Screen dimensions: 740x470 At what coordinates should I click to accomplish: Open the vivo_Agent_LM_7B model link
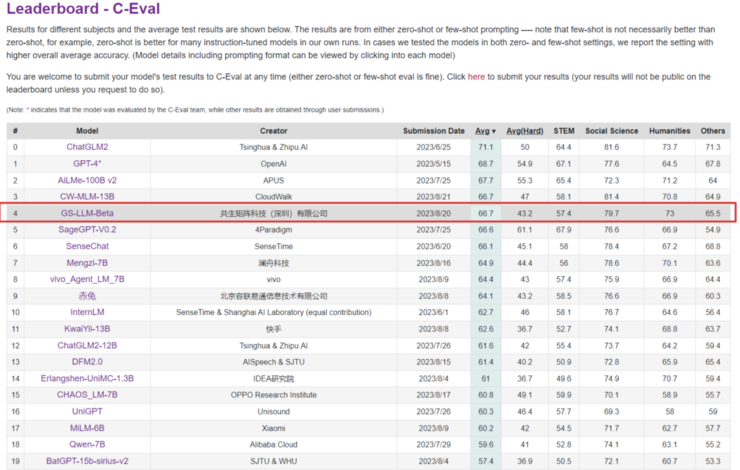(x=87, y=279)
